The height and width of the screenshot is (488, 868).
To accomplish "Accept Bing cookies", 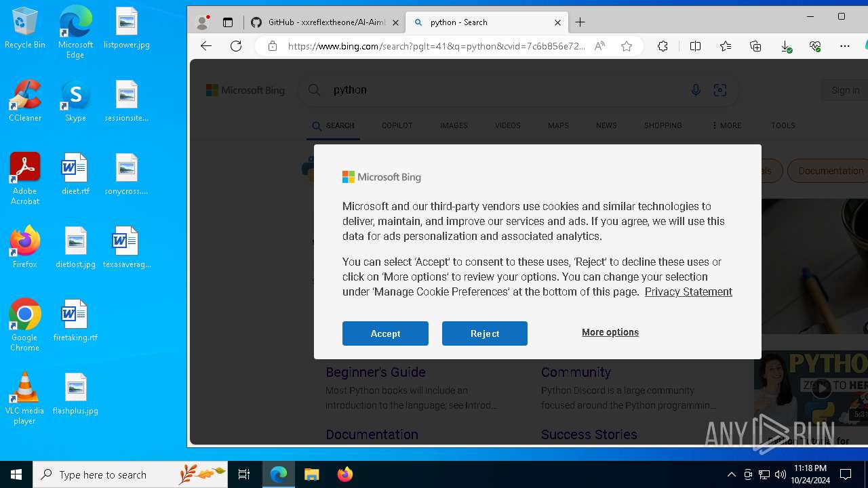I will [x=385, y=333].
